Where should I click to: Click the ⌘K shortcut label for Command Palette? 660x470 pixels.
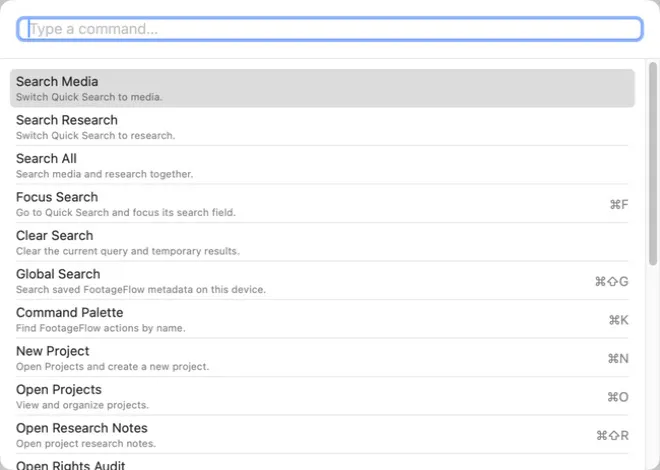(x=618, y=320)
